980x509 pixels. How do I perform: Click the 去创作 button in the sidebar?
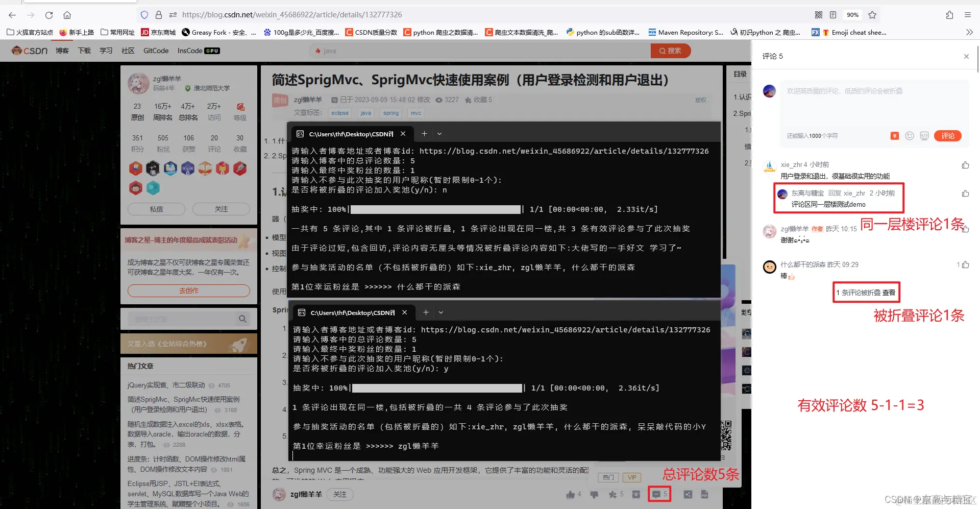click(188, 290)
